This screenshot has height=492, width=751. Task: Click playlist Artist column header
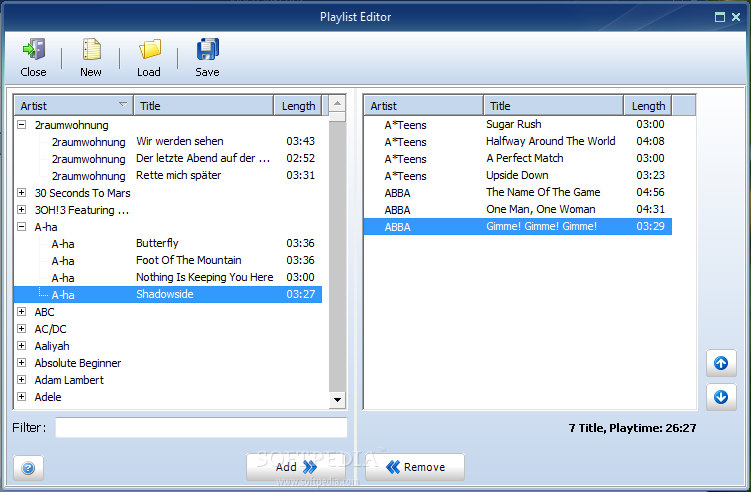424,106
